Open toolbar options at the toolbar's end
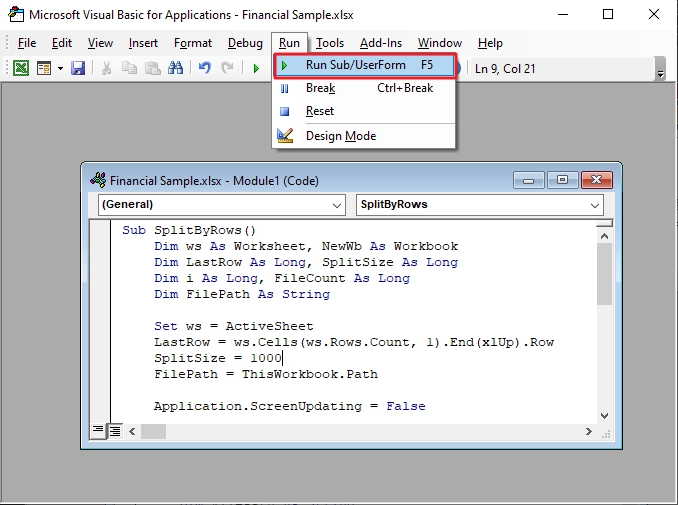The width and height of the screenshot is (678, 505). 660,68
